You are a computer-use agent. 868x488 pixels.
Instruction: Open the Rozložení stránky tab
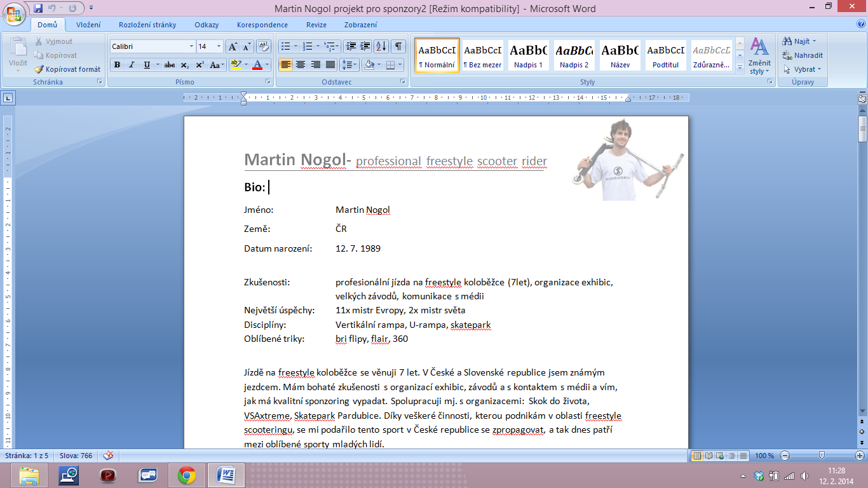[x=147, y=25]
